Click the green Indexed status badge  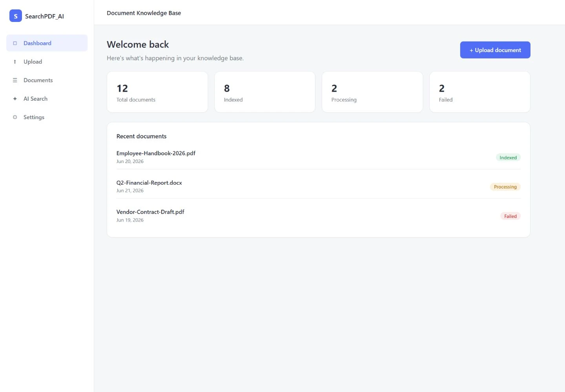508,158
